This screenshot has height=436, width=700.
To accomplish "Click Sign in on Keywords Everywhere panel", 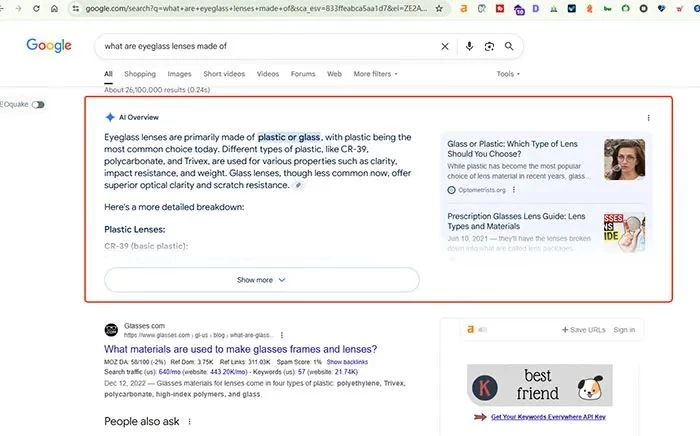I will (x=624, y=330).
